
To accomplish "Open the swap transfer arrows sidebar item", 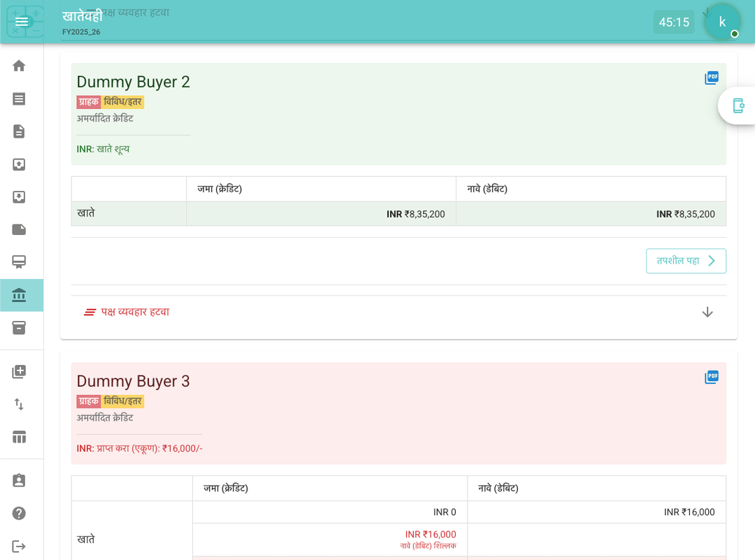I will 19,404.
